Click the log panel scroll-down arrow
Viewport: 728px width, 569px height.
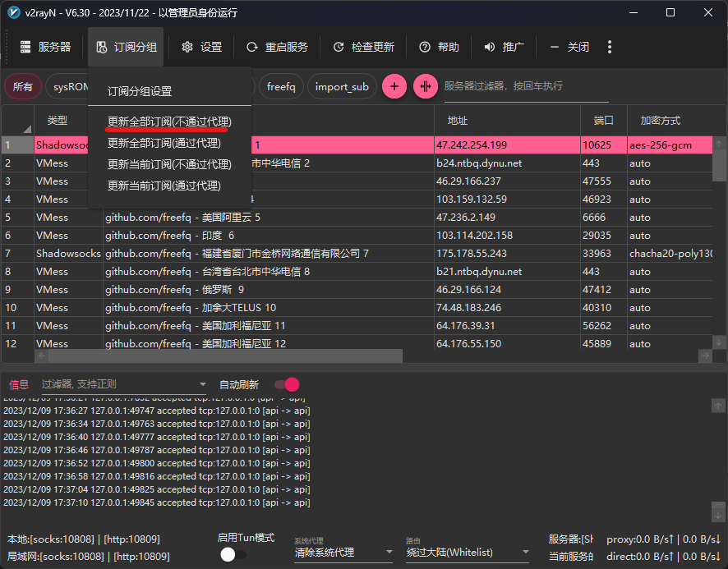[x=718, y=515]
